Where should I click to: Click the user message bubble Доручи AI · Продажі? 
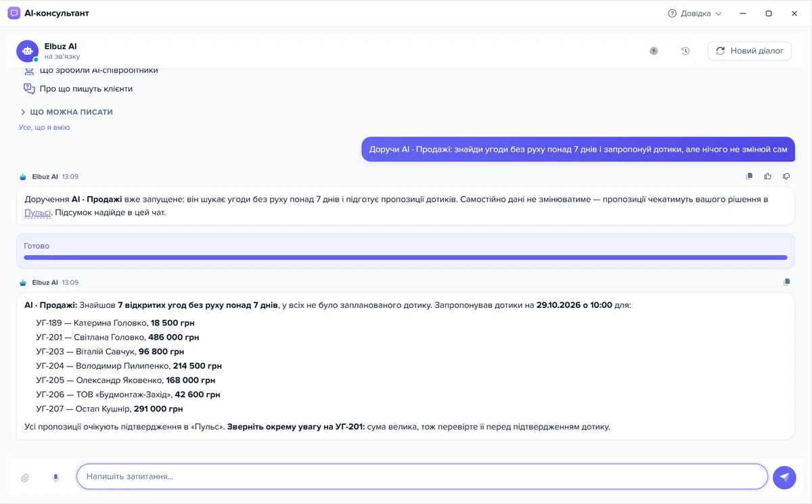578,150
